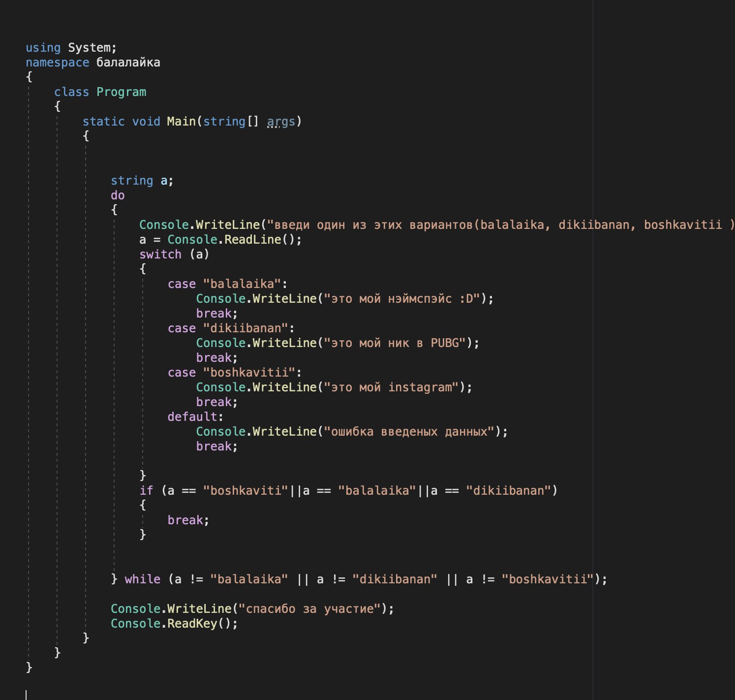Click the 'while' keyword of the loop
The image size is (735, 700).
[142, 579]
